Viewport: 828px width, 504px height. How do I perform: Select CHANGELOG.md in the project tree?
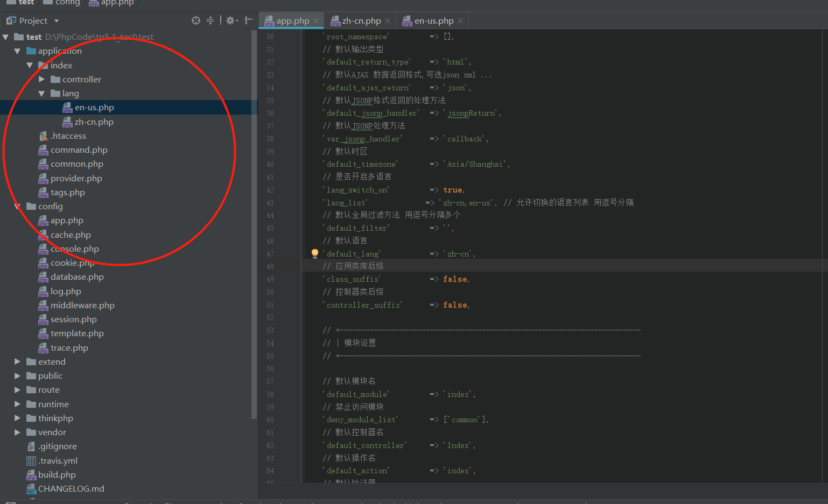pos(71,488)
